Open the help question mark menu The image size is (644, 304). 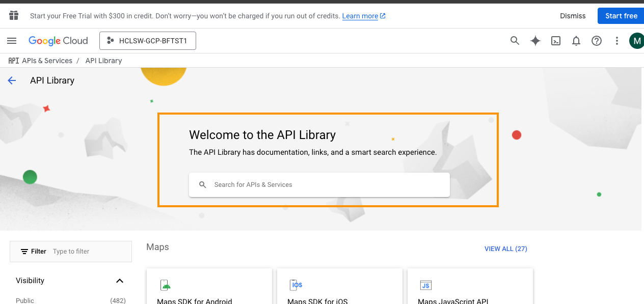coord(597,41)
